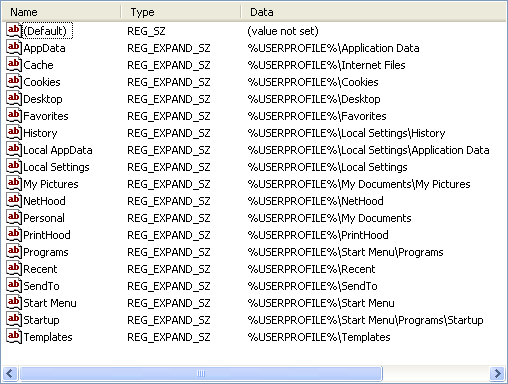Viewport: 508px width, 384px height.
Task: Click '%USERPROFILE%\Start Menu\Programs' data cell
Action: (345, 252)
